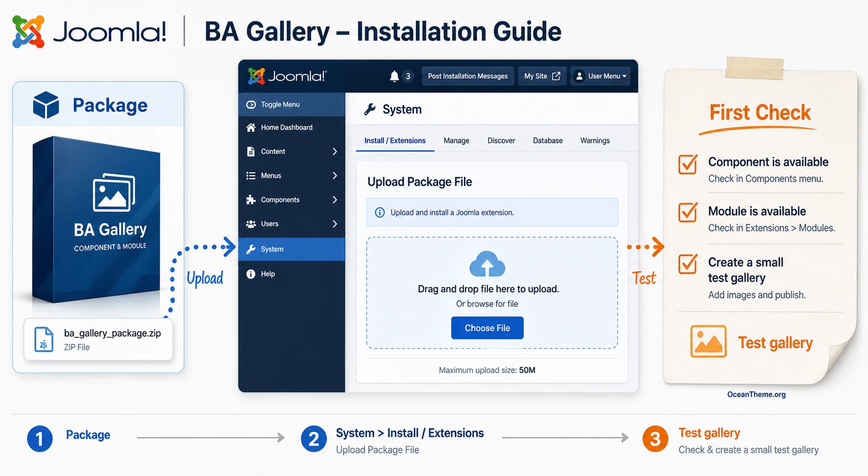868x476 pixels.
Task: Toggle the Component is available checkbox
Action: pyautogui.click(x=688, y=164)
